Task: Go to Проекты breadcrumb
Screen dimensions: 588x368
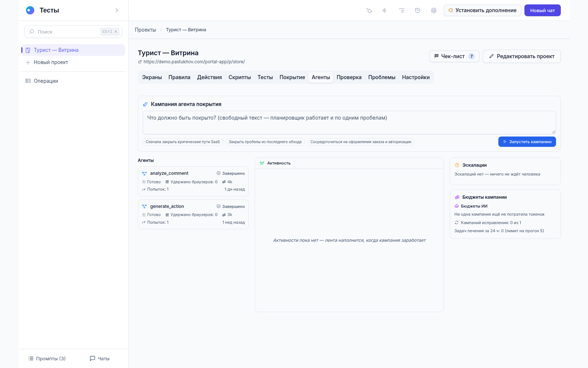Action: point(145,30)
